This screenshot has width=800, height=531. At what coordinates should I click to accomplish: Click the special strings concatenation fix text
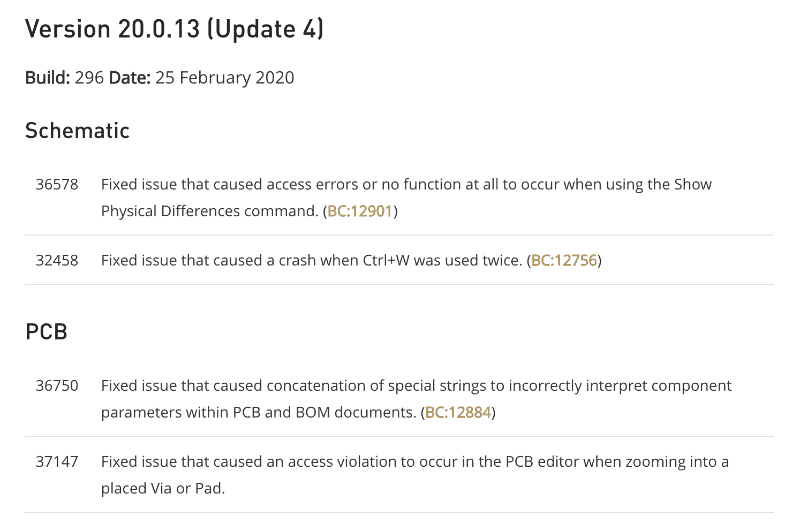pyautogui.click(x=416, y=399)
